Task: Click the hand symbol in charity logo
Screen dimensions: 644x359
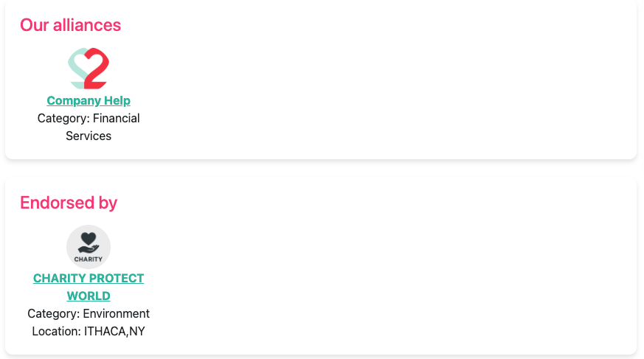Action: (89, 249)
